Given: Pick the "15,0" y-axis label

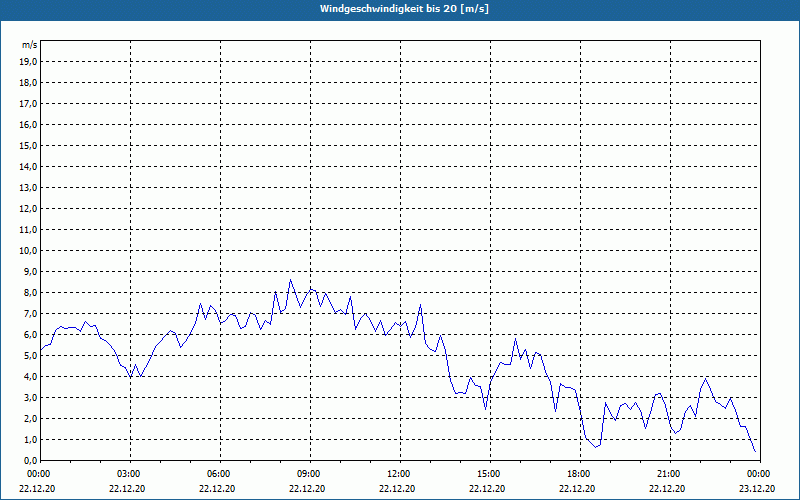Looking at the screenshot, I should pos(28,145).
